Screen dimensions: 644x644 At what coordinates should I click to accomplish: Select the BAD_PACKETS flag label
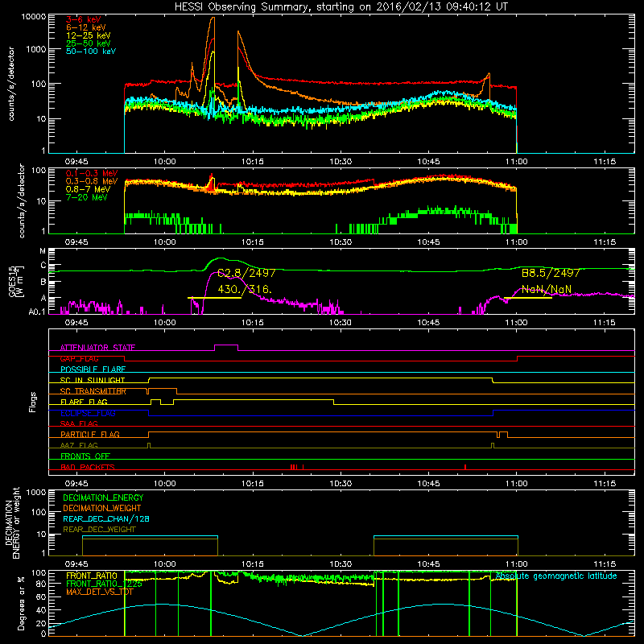click(x=88, y=467)
